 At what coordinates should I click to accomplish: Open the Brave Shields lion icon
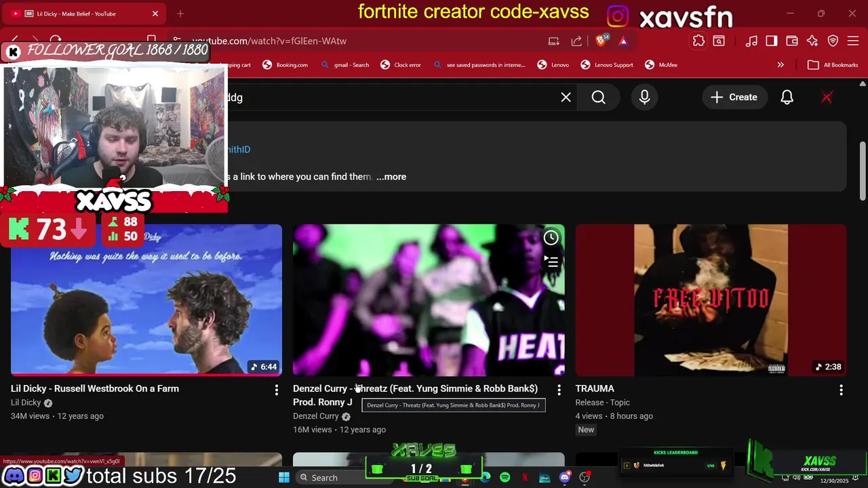pyautogui.click(x=600, y=41)
